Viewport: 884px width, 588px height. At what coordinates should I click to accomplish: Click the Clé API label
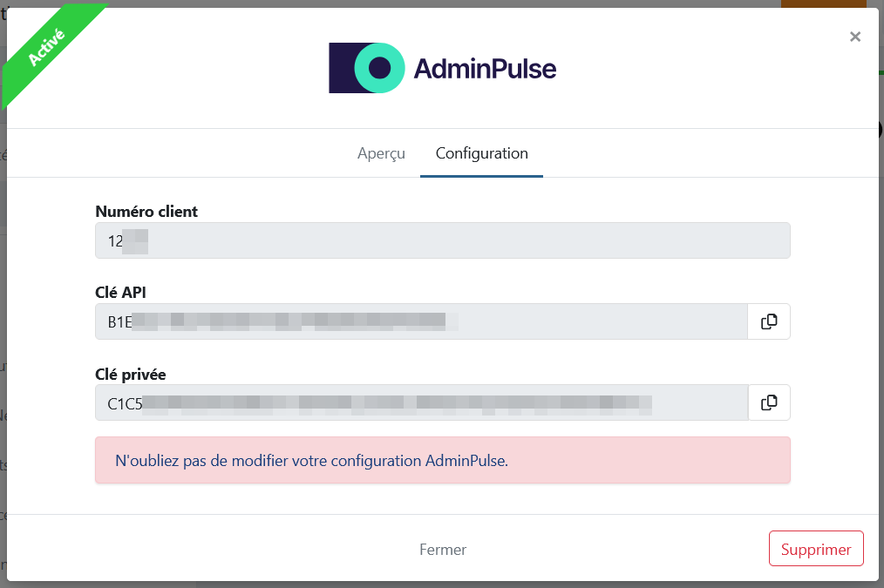(x=120, y=293)
